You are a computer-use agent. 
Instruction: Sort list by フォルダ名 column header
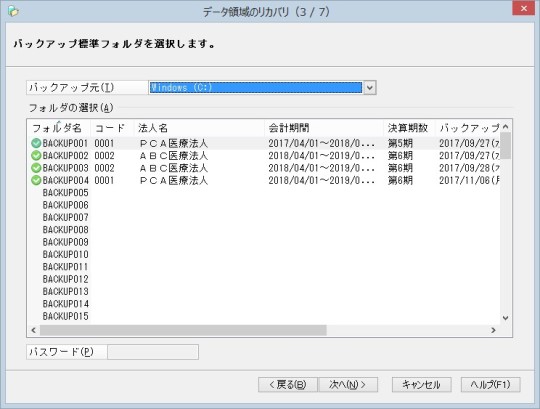click(x=59, y=128)
